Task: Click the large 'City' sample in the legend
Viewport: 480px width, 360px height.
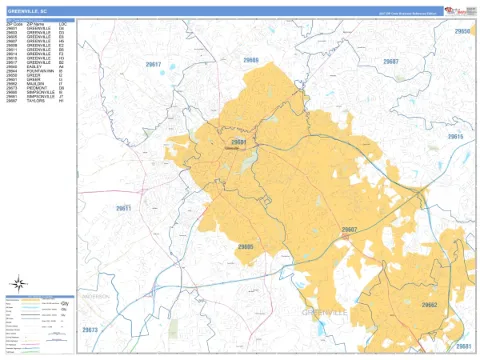Action: pyautogui.click(x=65, y=303)
